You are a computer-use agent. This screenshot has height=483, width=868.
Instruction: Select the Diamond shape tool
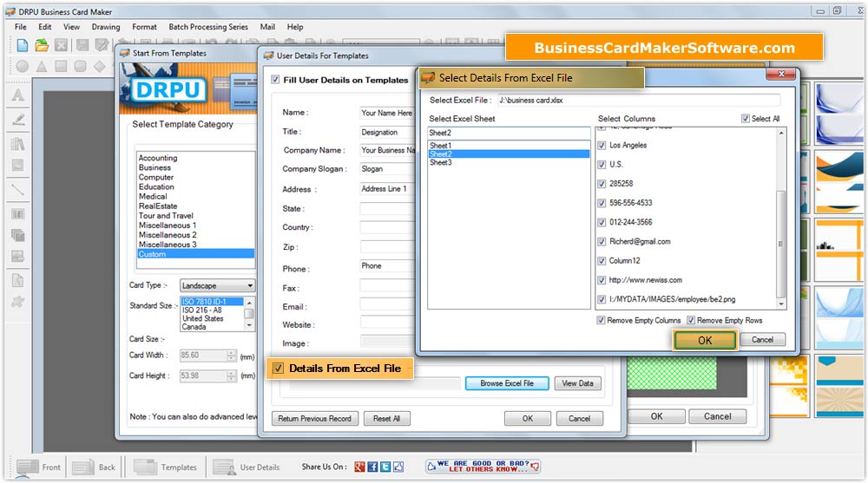pos(100,67)
